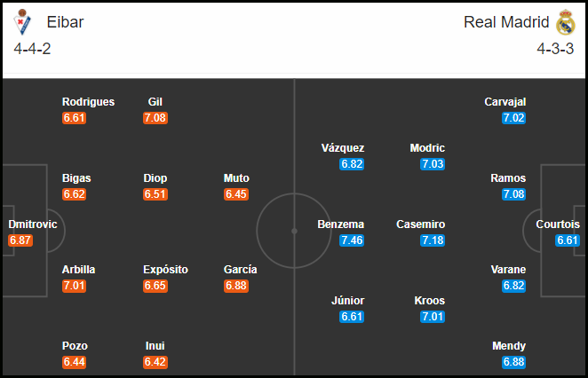Select García's 6.88 rating badge
The width and height of the screenshot is (588, 378).
coord(236,286)
